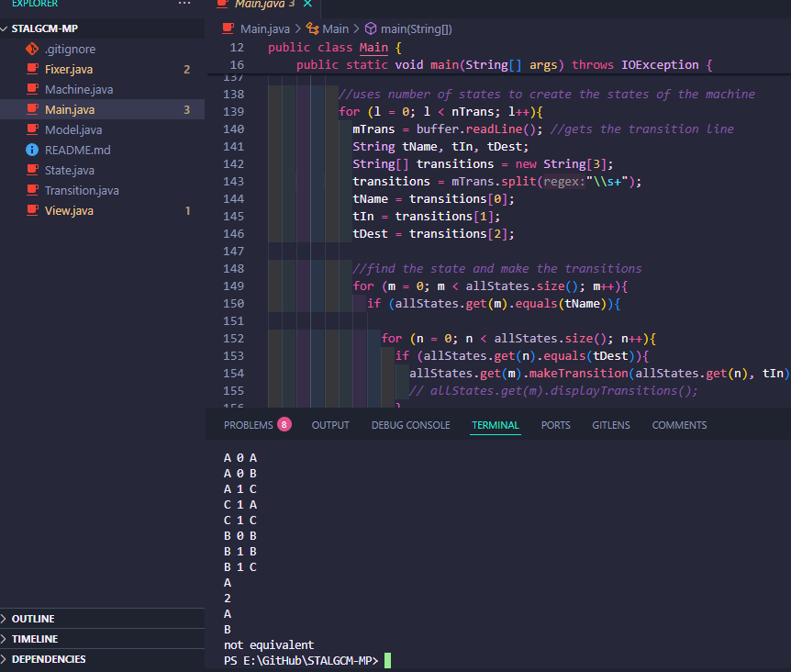Open the Ports panel tab
The width and height of the screenshot is (791, 672).
click(555, 425)
